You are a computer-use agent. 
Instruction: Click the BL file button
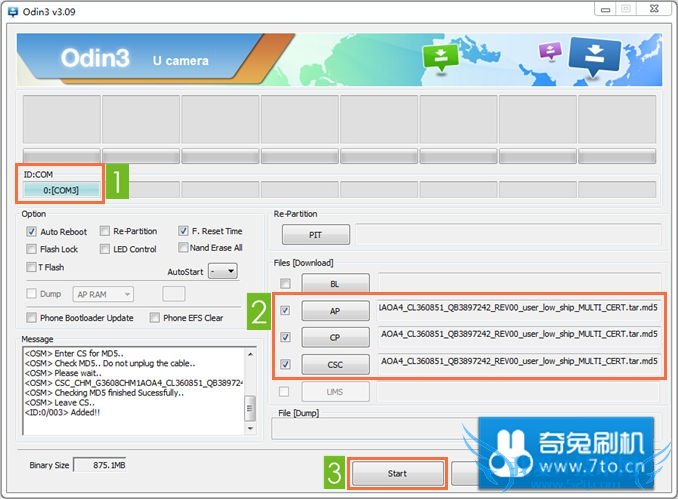click(x=336, y=284)
